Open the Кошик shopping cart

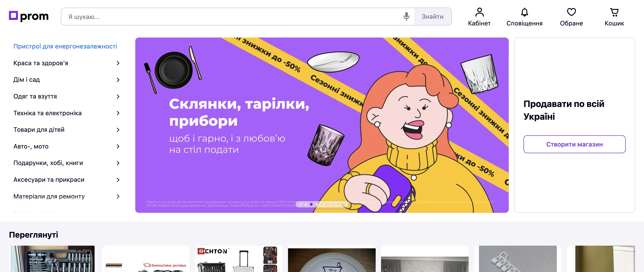[614, 17]
